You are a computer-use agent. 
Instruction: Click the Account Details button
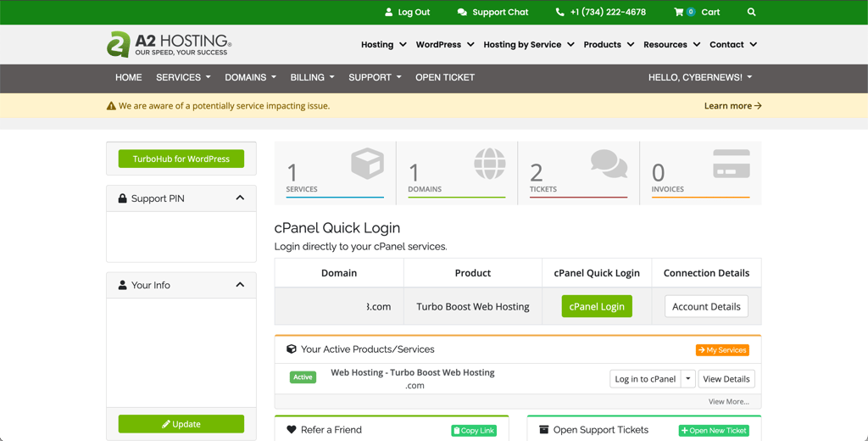coord(706,306)
